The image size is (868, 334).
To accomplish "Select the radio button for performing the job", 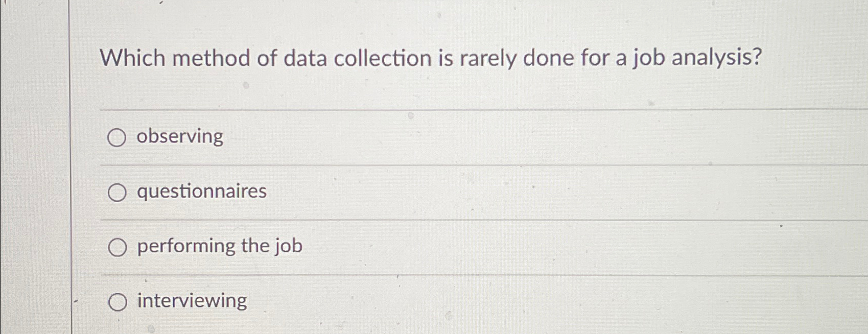I will (x=118, y=247).
